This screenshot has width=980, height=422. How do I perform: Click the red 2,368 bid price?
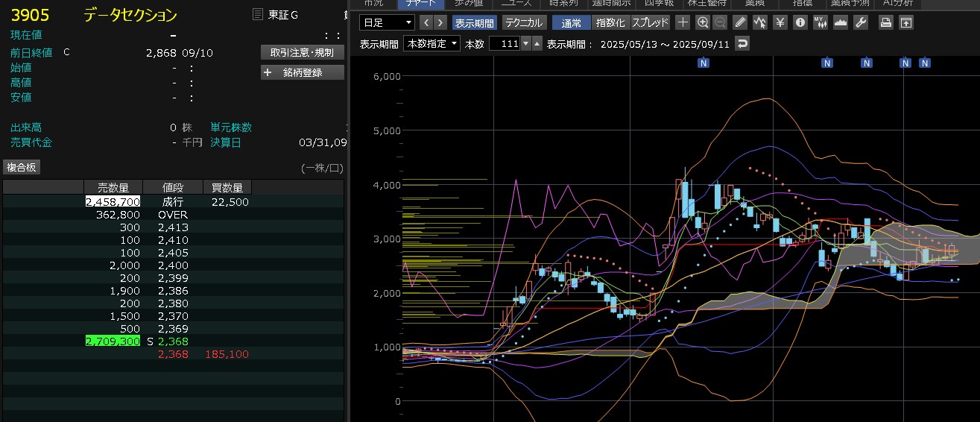point(174,353)
